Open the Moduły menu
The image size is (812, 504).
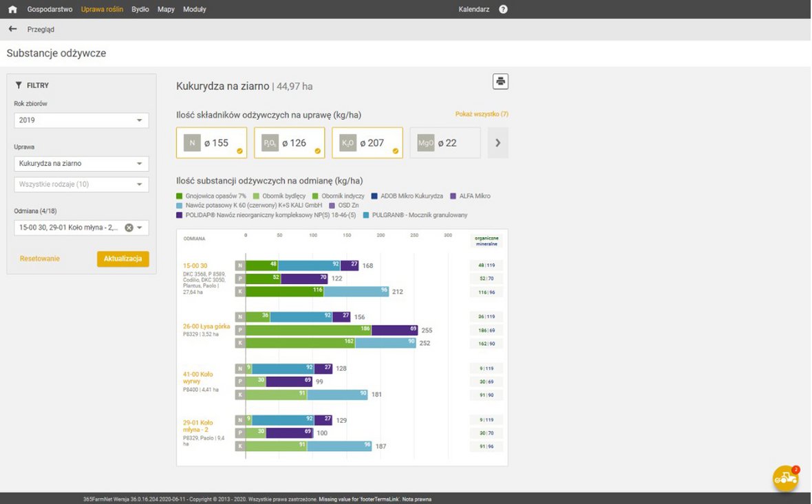195,10
